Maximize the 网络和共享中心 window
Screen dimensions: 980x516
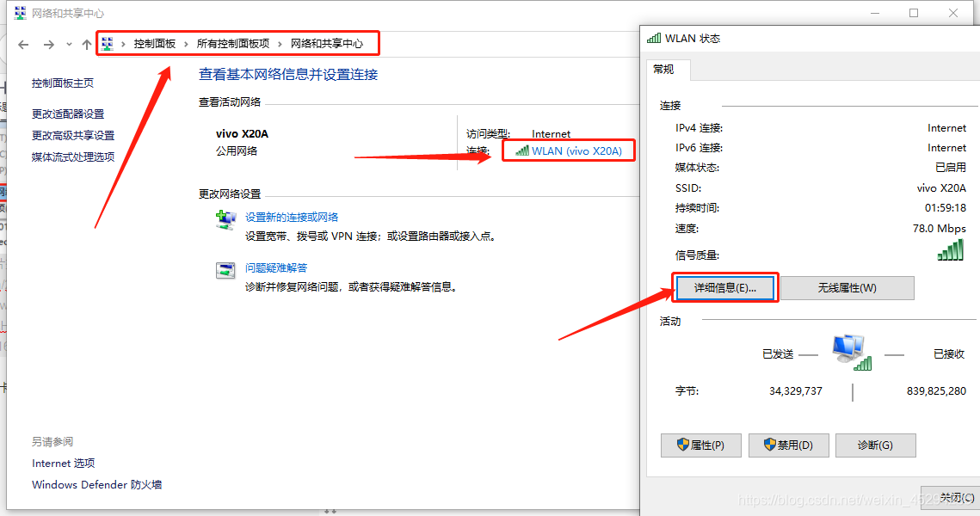914,13
